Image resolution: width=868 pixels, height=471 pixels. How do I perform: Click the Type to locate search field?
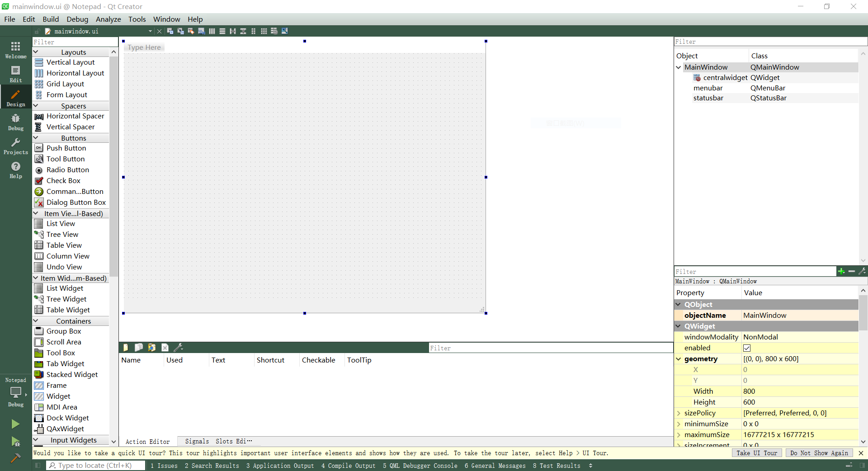coord(95,466)
